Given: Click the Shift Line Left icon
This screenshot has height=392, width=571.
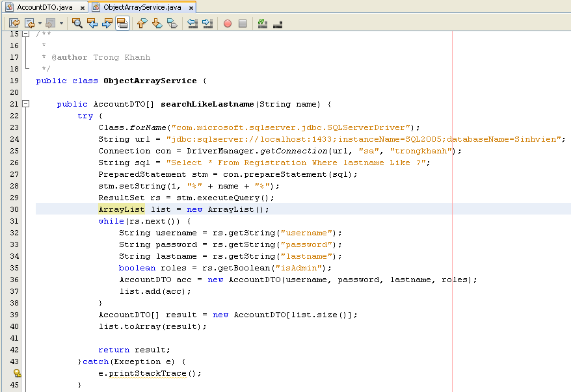Looking at the screenshot, I should click(193, 23).
